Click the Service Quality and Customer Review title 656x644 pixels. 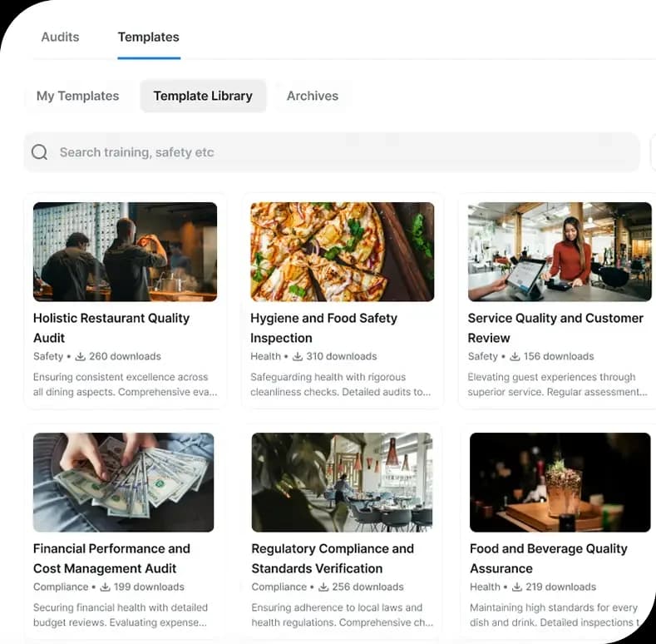[555, 328]
